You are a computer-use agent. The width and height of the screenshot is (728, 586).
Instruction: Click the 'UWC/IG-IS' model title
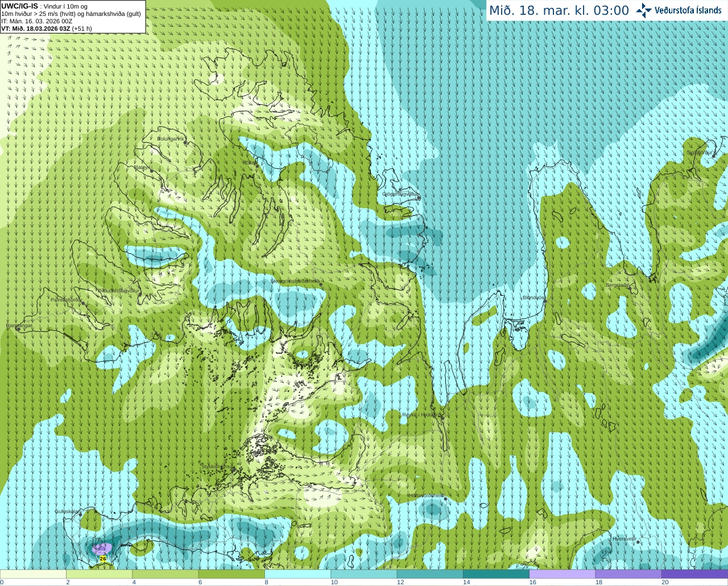pyautogui.click(x=19, y=6)
